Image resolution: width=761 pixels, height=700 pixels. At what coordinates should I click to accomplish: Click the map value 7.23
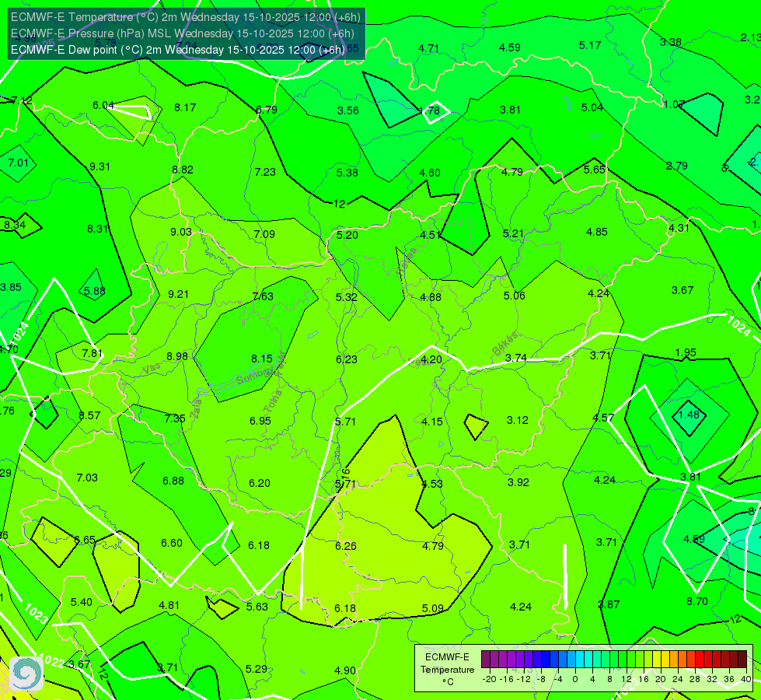click(265, 172)
